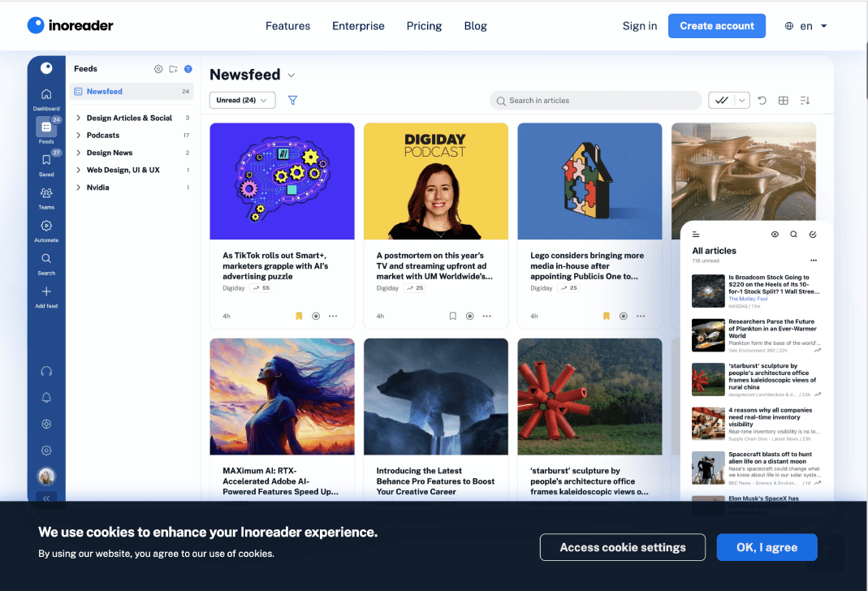
Task: Open the brain gears article thumbnail
Action: tap(282, 181)
